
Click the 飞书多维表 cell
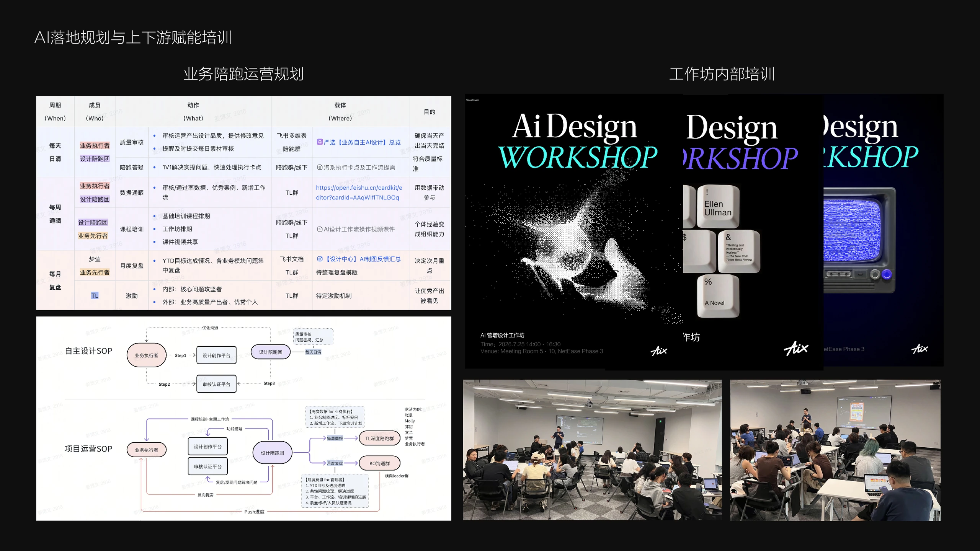292,136
